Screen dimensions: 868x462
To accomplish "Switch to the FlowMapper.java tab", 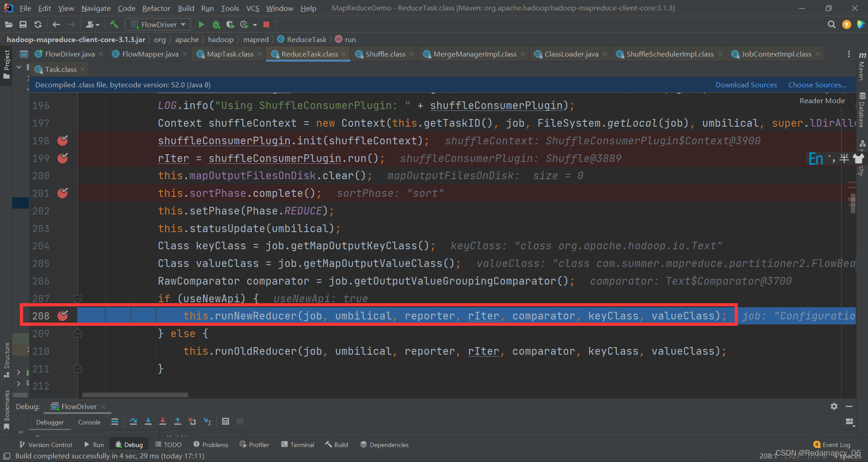I will tap(150, 54).
